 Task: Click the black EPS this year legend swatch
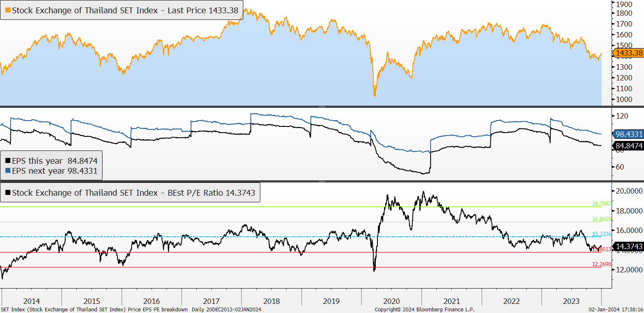coord(8,161)
